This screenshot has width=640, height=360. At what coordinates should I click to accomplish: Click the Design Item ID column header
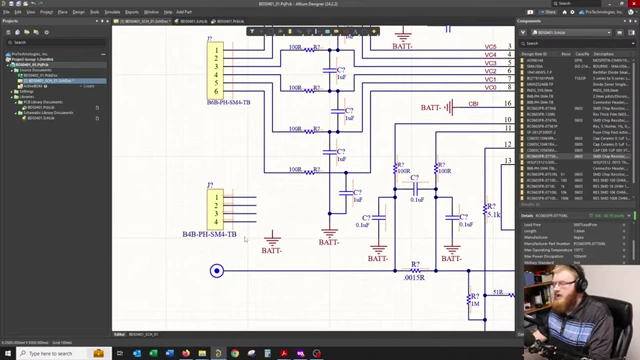[534, 54]
